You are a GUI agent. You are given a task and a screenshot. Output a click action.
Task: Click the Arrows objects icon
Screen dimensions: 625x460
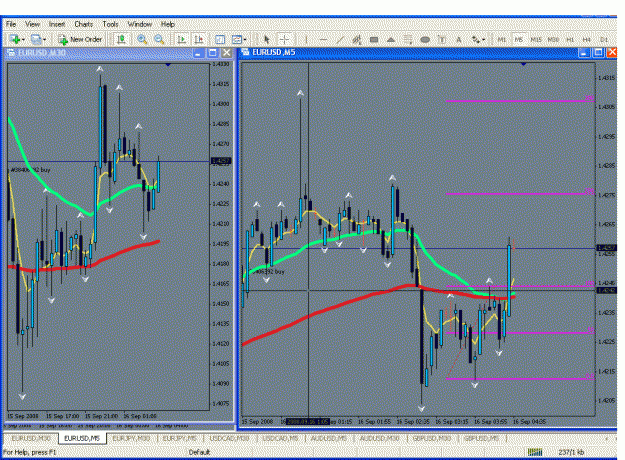(x=476, y=39)
